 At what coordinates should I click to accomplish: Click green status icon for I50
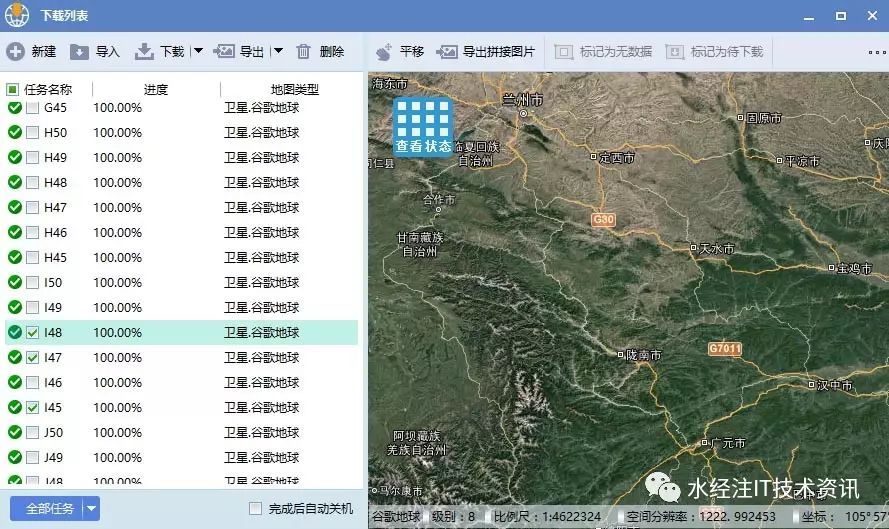click(15, 282)
